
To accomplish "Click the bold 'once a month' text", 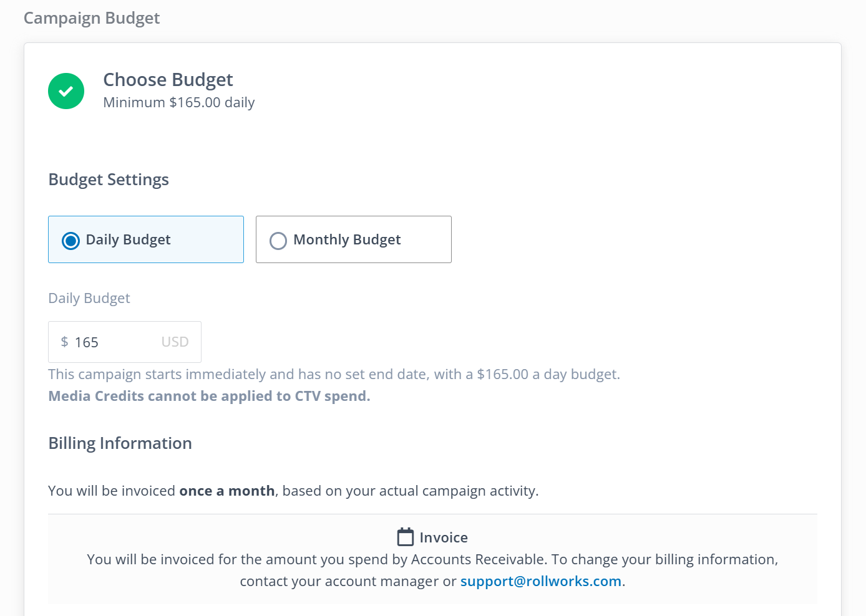I will [x=227, y=491].
